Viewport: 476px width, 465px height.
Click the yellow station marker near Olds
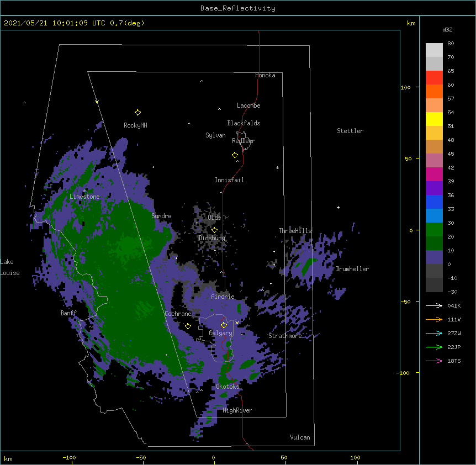point(214,230)
